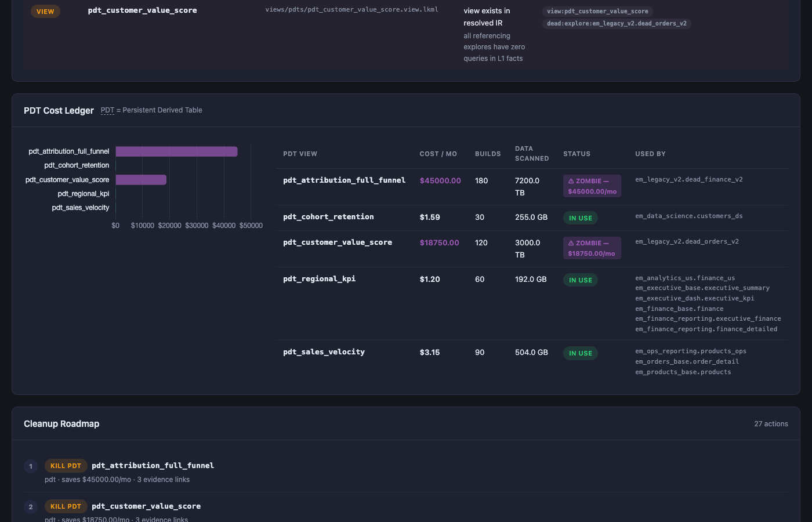Viewport: 812px width, 522px height.
Task: Select pdt_sales_velocity table row name
Action: pyautogui.click(x=324, y=352)
